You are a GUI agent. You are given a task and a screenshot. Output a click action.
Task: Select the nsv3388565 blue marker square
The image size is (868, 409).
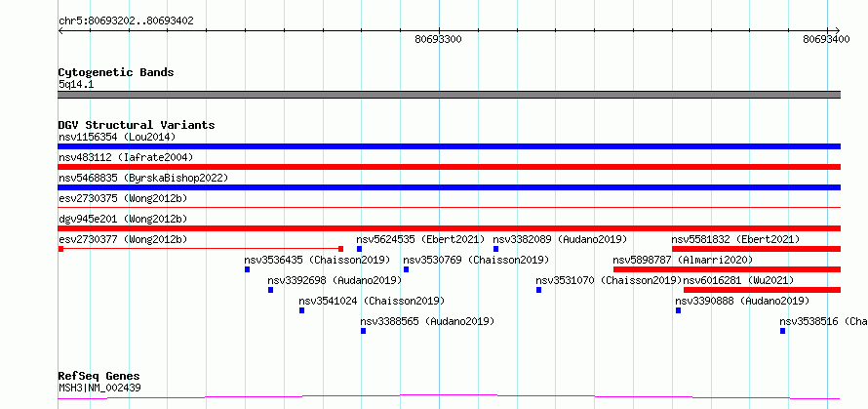click(363, 331)
